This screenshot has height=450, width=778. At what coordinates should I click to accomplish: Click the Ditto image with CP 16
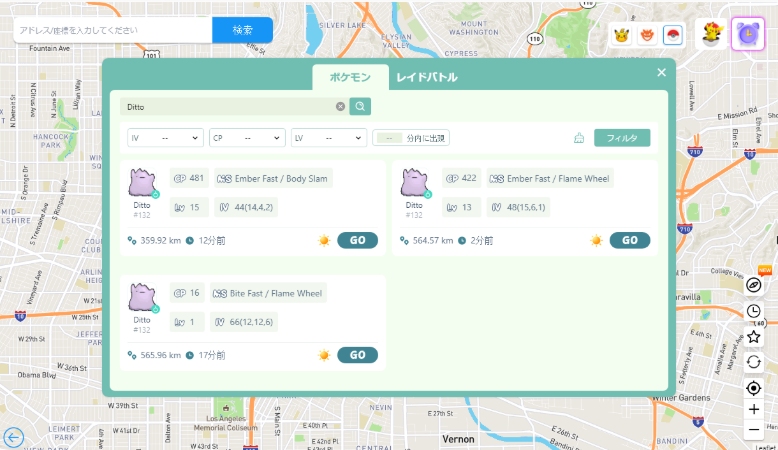(x=143, y=298)
